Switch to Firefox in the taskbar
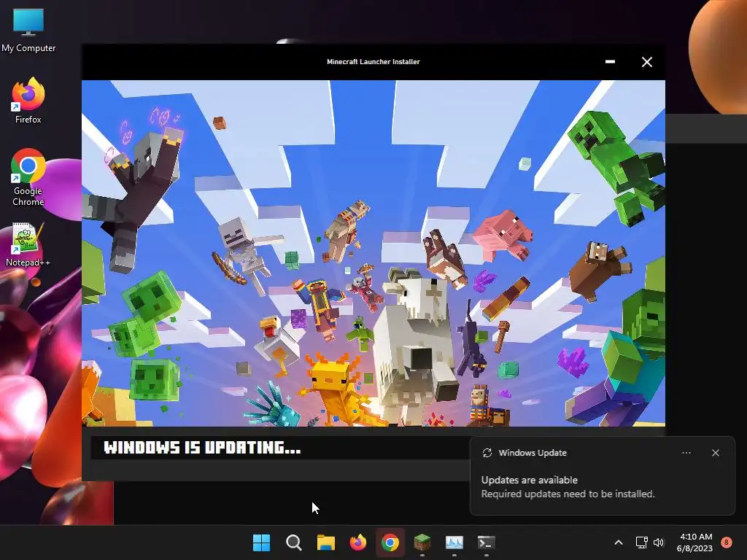Image resolution: width=747 pixels, height=560 pixels. [x=357, y=542]
